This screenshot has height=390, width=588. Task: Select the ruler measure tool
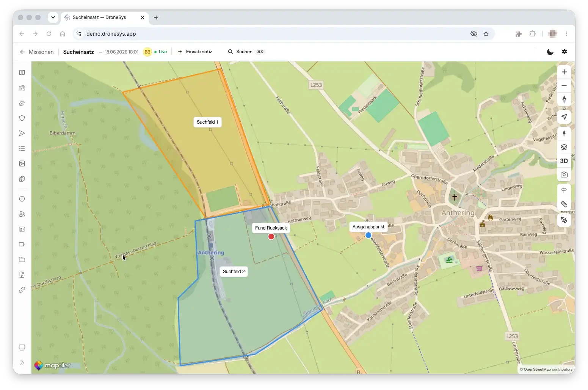click(564, 204)
